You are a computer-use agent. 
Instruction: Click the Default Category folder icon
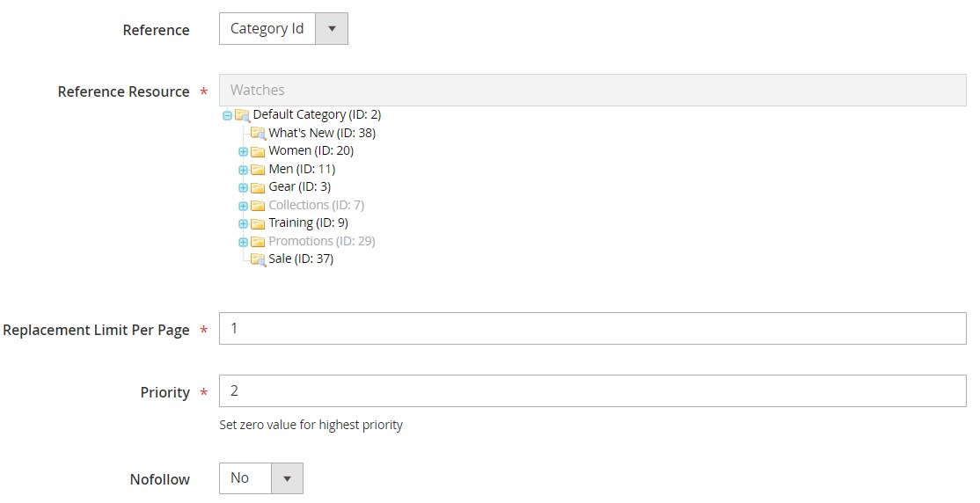pos(242,115)
